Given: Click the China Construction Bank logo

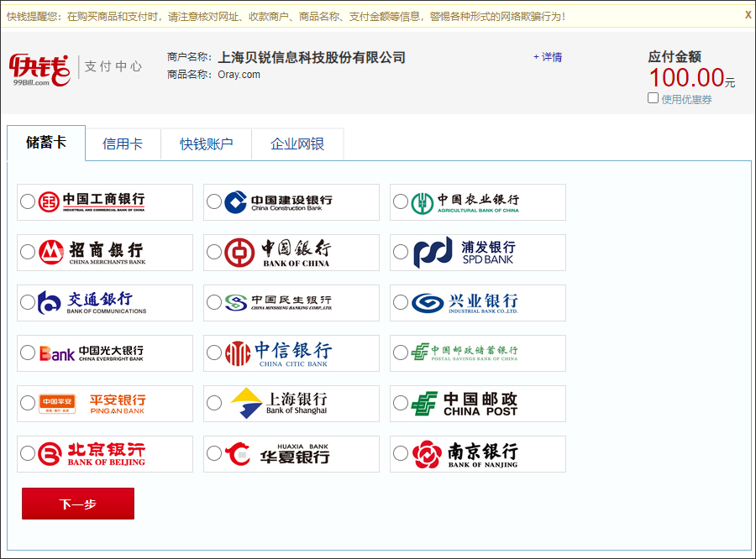Looking at the screenshot, I should tap(278, 202).
